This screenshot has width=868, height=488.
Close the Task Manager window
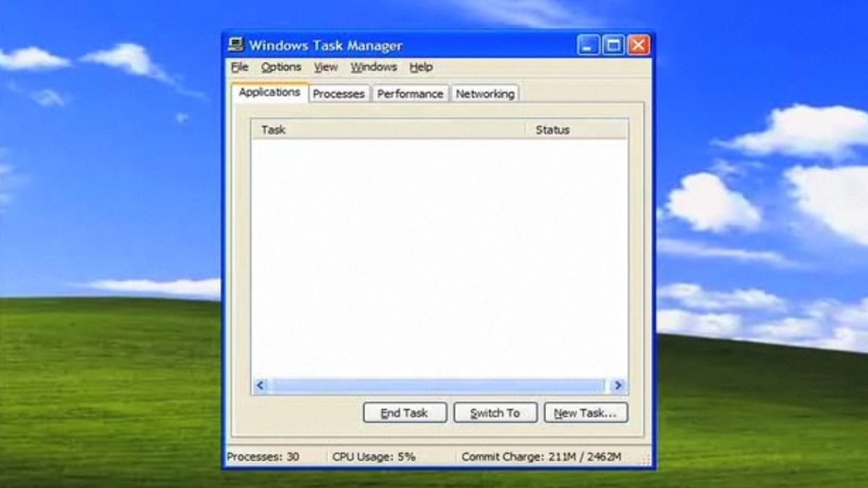tap(639, 45)
